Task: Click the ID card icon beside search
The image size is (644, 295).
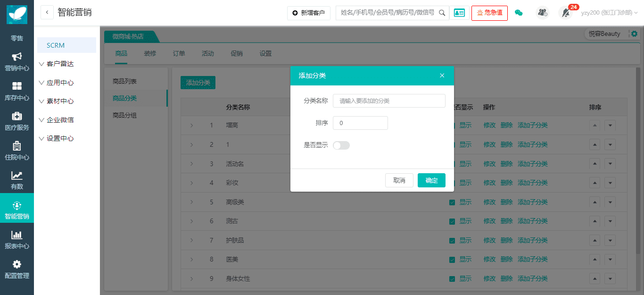Action: click(x=459, y=13)
